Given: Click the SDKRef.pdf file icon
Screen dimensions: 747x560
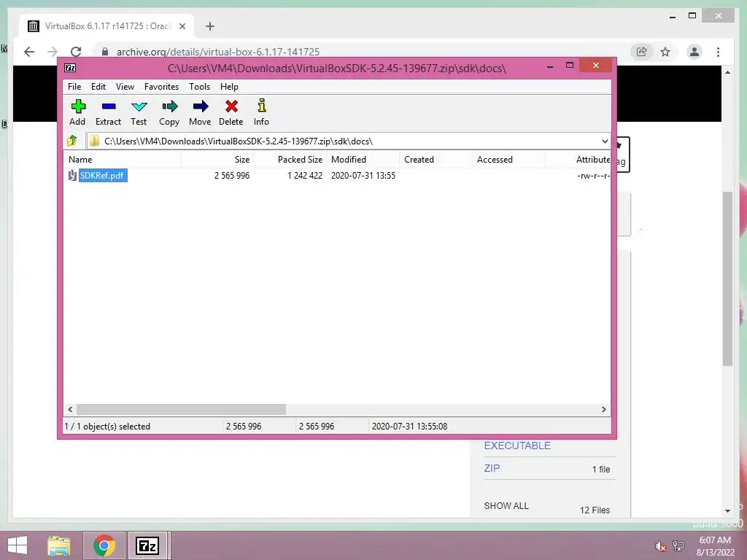Looking at the screenshot, I should (x=72, y=175).
